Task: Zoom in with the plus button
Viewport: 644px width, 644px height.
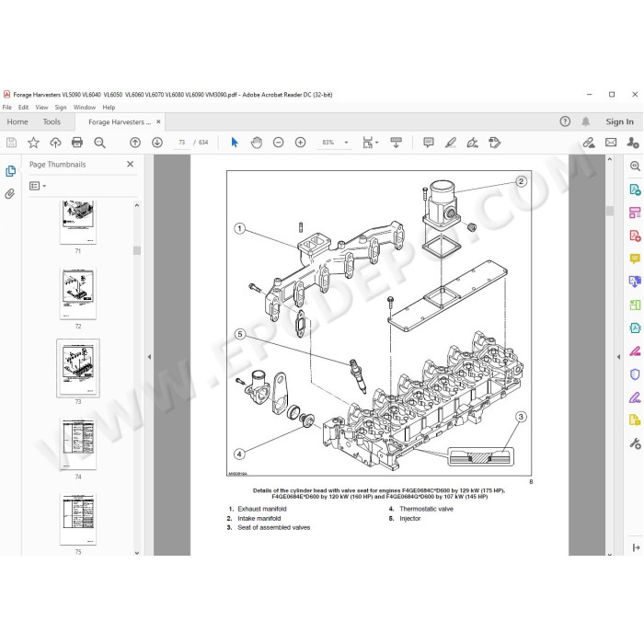Action: click(x=300, y=143)
